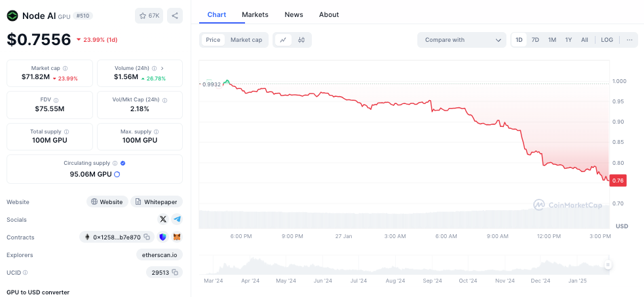Click the 2.18% Vol/Mkt Cap value
The width and height of the screenshot is (644, 297).
pos(140,109)
